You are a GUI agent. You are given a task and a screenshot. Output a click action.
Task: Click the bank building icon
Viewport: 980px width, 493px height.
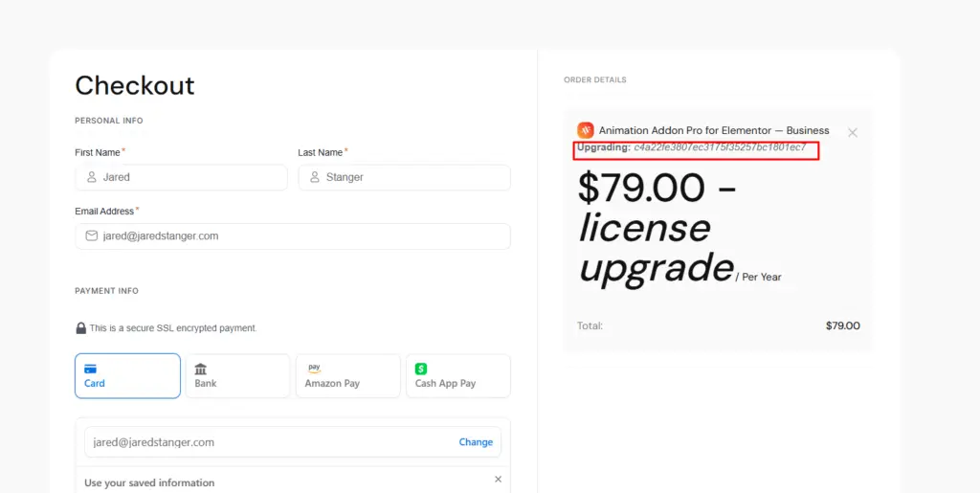[x=201, y=369]
